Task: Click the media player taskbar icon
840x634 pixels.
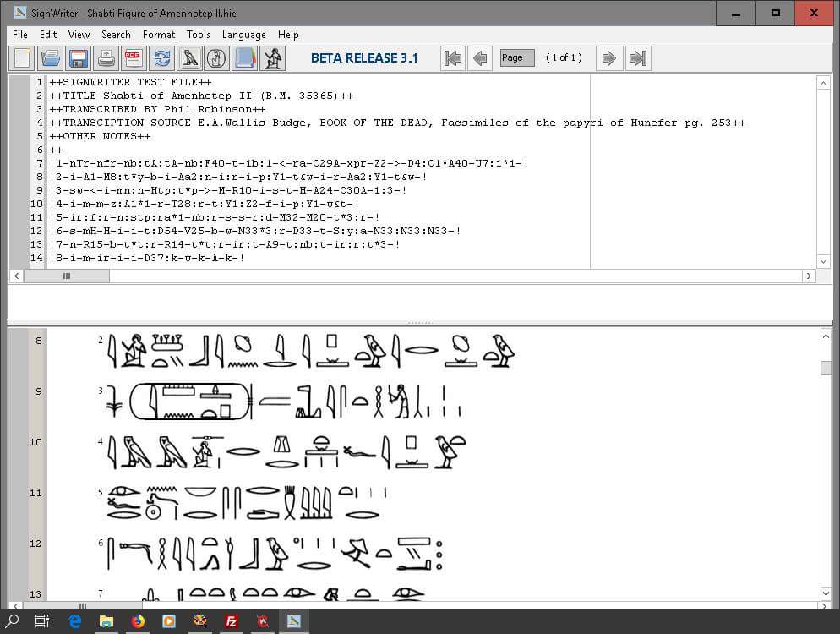Action: click(169, 620)
